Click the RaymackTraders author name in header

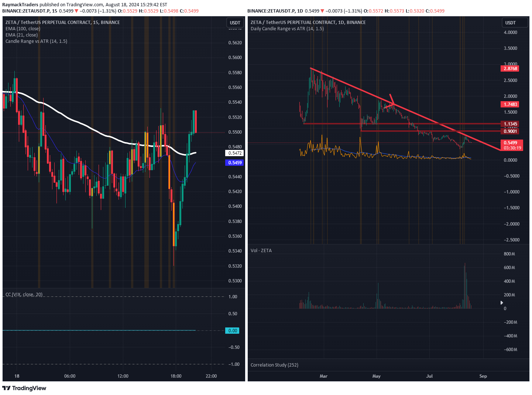20,5
